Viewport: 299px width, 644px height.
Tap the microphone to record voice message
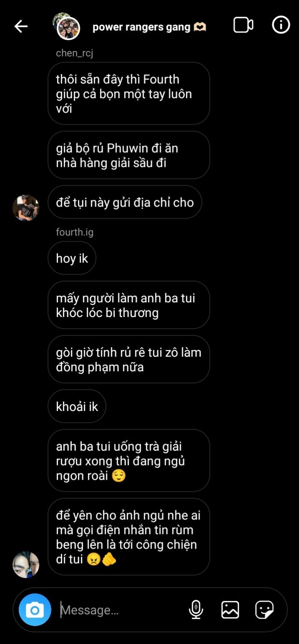click(x=196, y=610)
